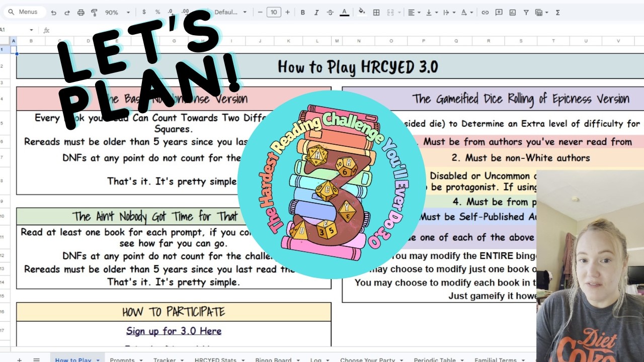
Task: Click the Merge cells icon
Action: coord(390,12)
